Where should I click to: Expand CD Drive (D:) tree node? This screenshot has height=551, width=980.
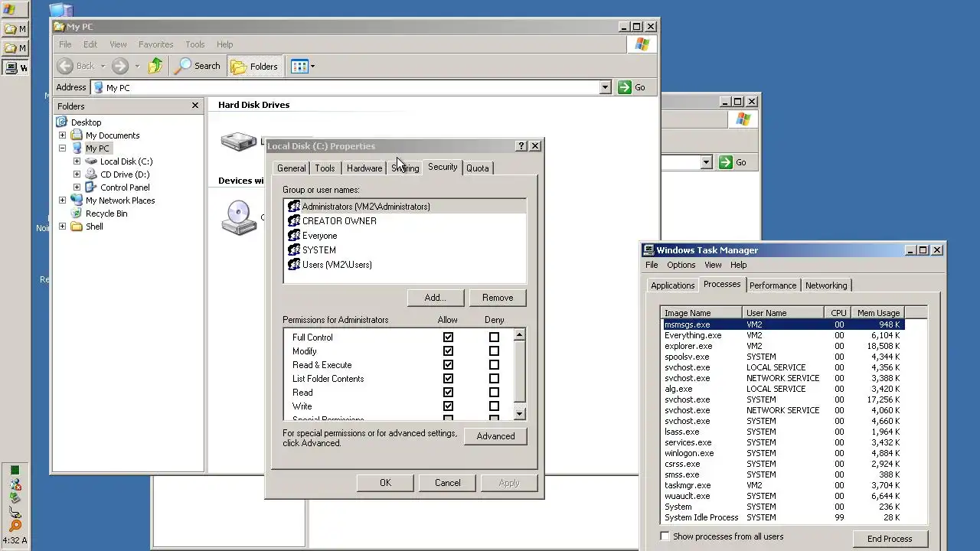(x=77, y=174)
